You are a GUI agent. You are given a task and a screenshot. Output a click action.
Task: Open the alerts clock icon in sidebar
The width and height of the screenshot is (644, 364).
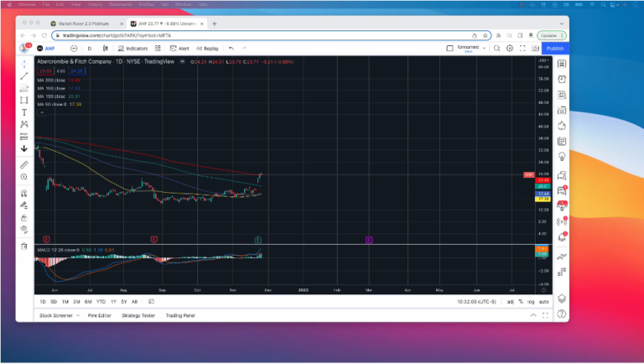[x=562, y=80]
